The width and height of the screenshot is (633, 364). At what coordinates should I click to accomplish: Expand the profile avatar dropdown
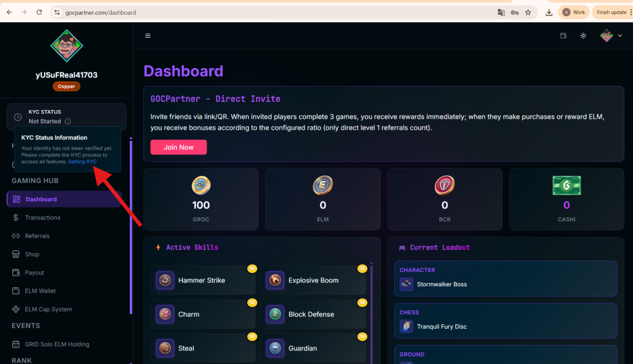pos(611,36)
